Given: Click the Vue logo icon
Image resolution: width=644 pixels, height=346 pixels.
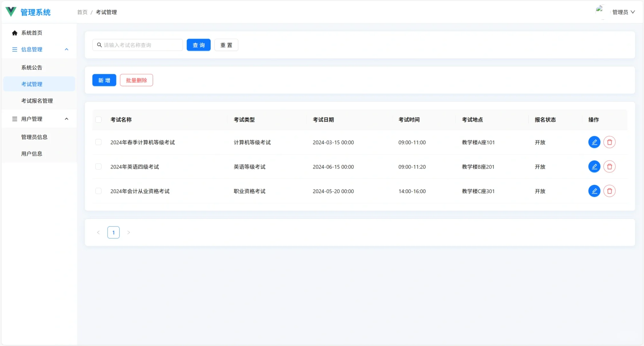Looking at the screenshot, I should point(11,12).
